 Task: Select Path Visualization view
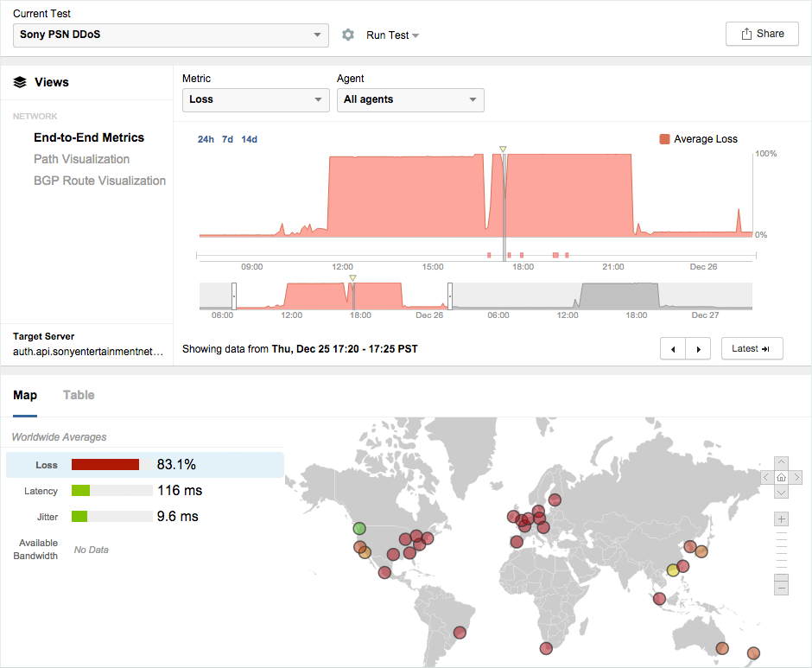pos(82,159)
